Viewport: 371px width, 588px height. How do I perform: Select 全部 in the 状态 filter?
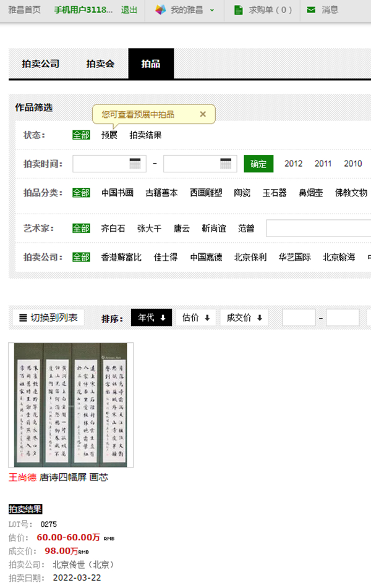point(81,135)
